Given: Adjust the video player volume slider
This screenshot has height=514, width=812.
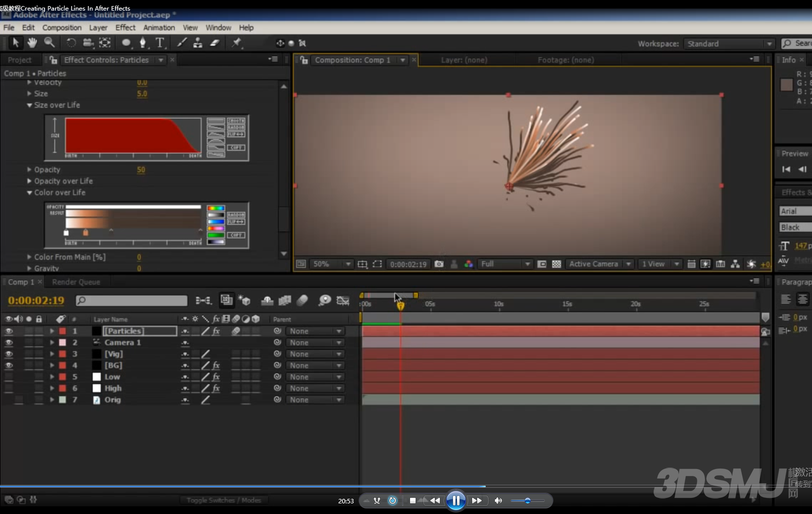Looking at the screenshot, I should (528, 501).
